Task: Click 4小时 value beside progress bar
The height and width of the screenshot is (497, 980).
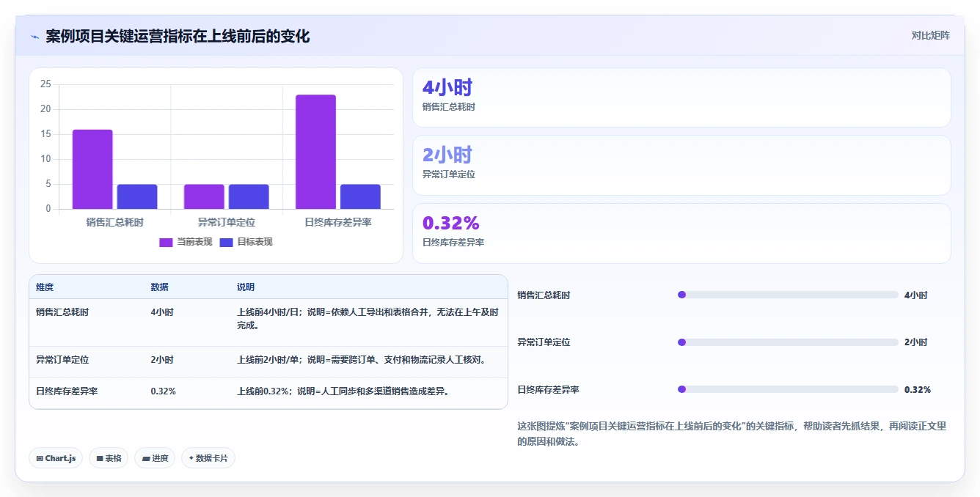Action: pyautogui.click(x=915, y=295)
